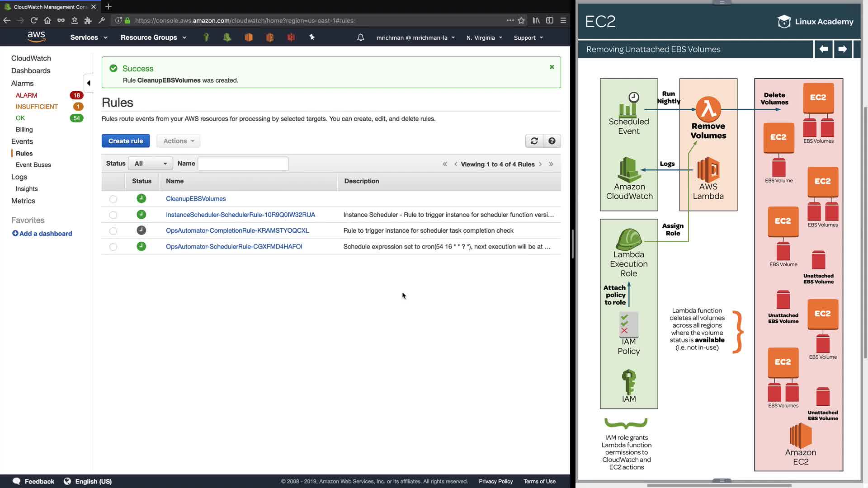Select the InstanceScheduler rule radio button

tap(113, 215)
